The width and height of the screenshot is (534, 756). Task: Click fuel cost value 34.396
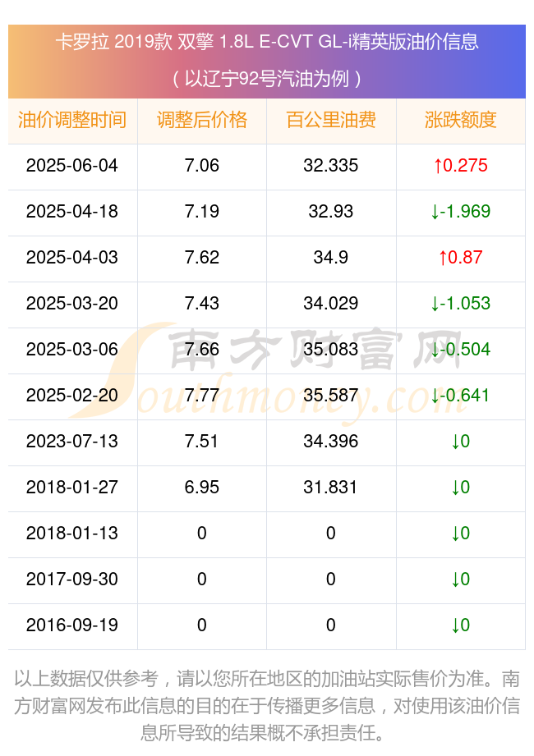[x=331, y=441]
